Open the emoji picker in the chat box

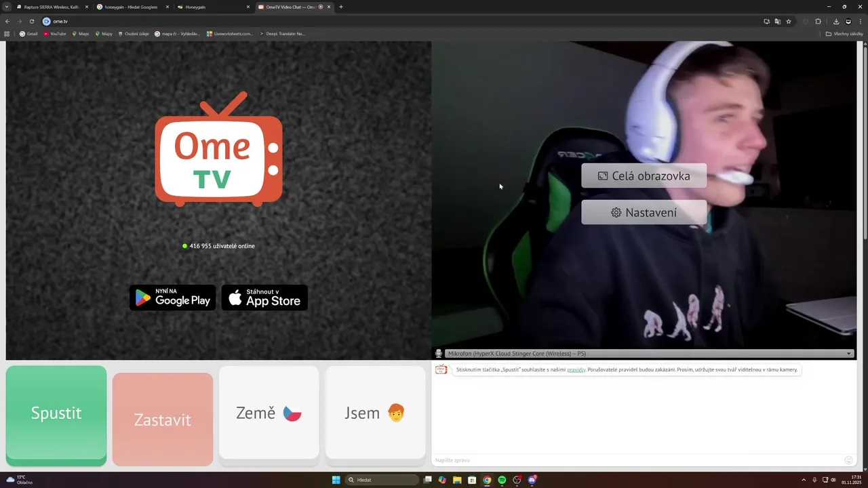(x=848, y=460)
